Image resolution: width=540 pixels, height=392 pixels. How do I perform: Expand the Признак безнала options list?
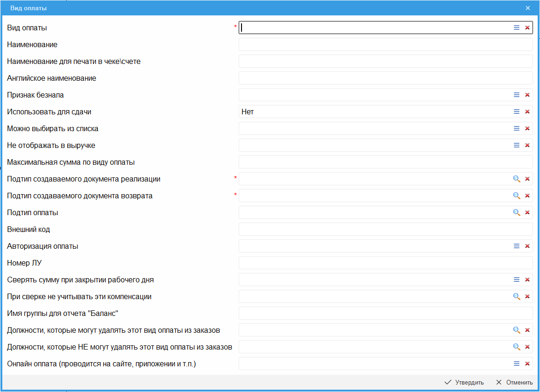[x=517, y=95]
